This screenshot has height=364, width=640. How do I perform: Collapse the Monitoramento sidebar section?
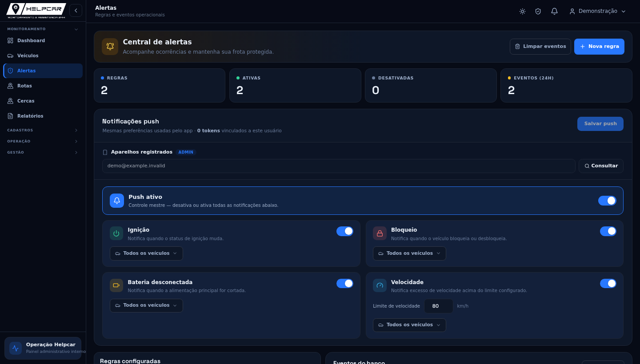(43, 29)
